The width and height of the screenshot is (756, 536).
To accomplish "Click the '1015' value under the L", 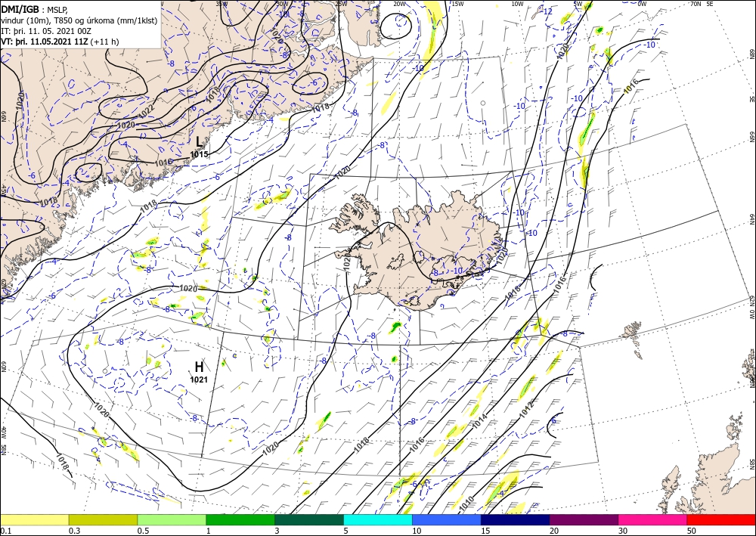I will [199, 154].
